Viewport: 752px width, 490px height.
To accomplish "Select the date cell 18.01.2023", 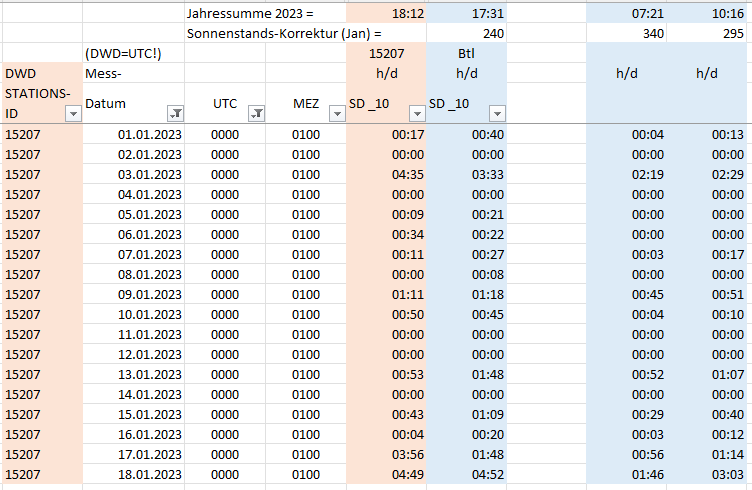I will point(134,474).
